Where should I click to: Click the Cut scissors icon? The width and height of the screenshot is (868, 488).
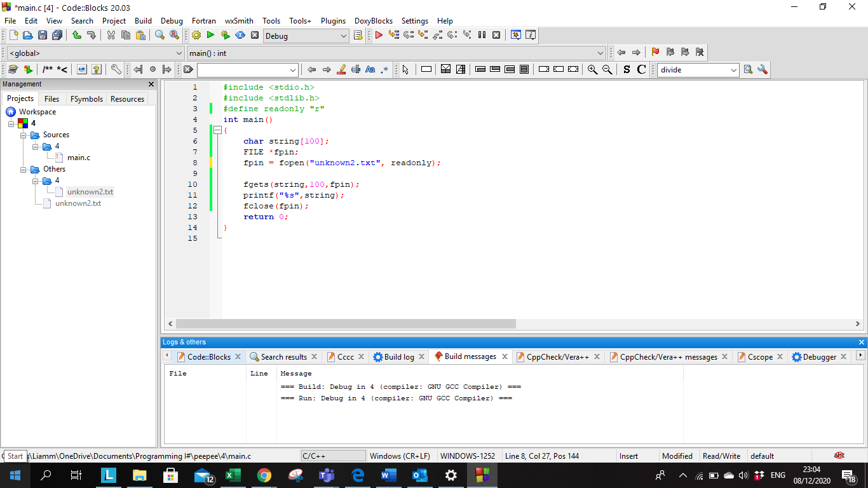[111, 36]
